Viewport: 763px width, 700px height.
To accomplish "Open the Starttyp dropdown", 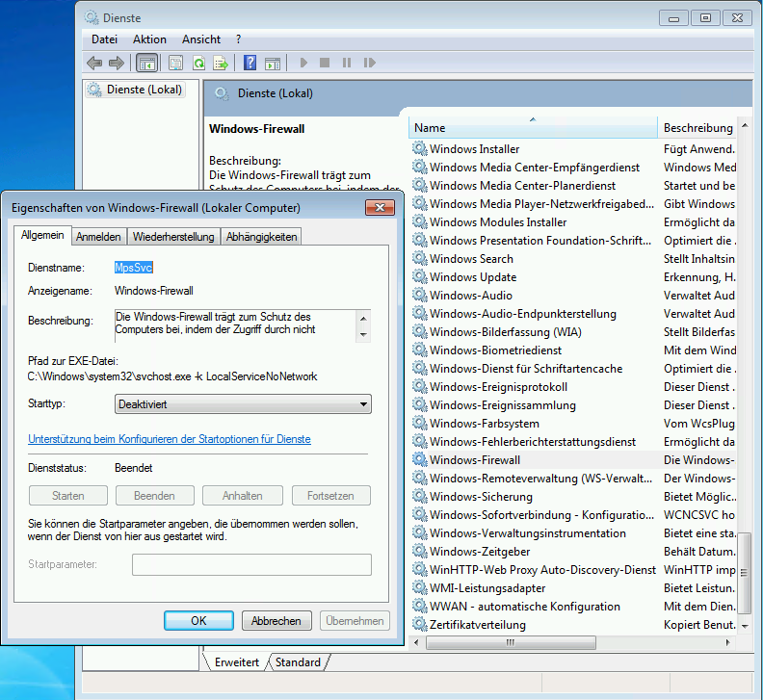I will tap(243, 405).
